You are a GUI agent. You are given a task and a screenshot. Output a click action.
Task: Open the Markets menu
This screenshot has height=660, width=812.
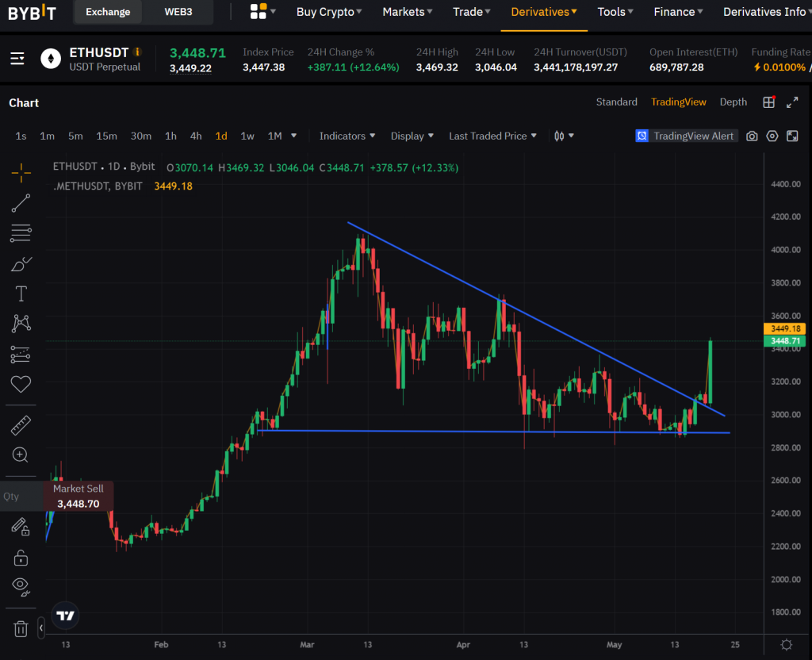[407, 12]
